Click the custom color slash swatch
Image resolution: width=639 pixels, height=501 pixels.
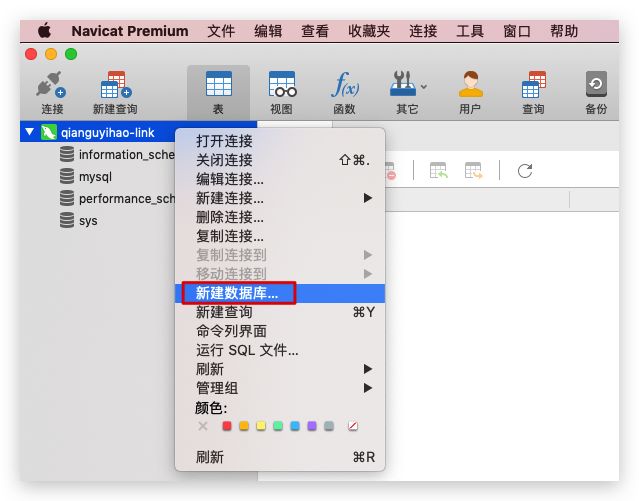click(x=353, y=426)
